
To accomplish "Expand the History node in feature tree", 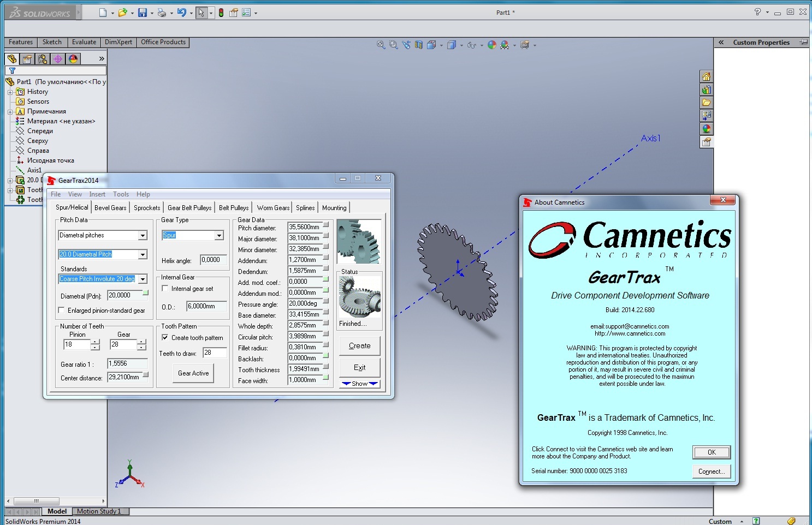I will (x=10, y=92).
